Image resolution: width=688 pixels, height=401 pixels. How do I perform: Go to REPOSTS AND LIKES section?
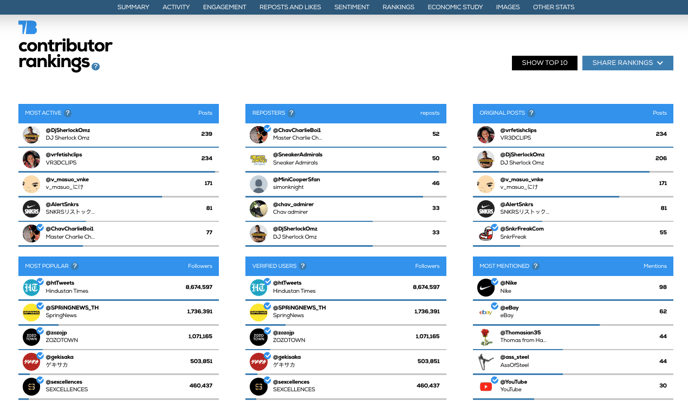coord(290,7)
